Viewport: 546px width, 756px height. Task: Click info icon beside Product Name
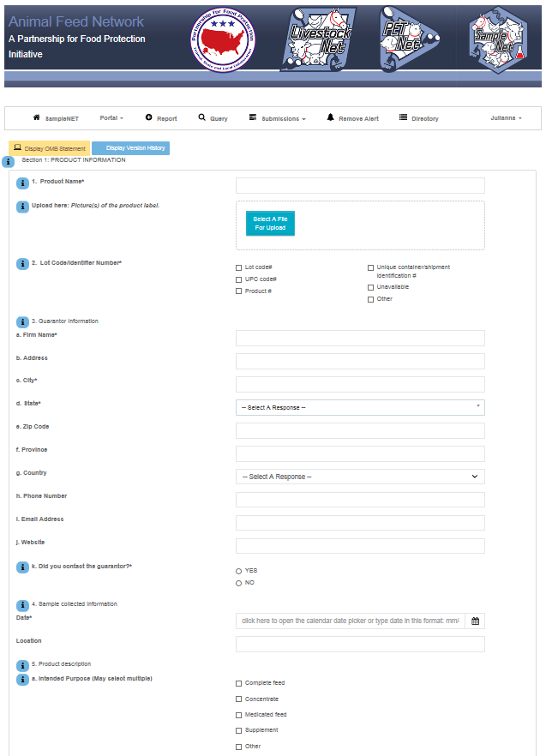point(22,183)
